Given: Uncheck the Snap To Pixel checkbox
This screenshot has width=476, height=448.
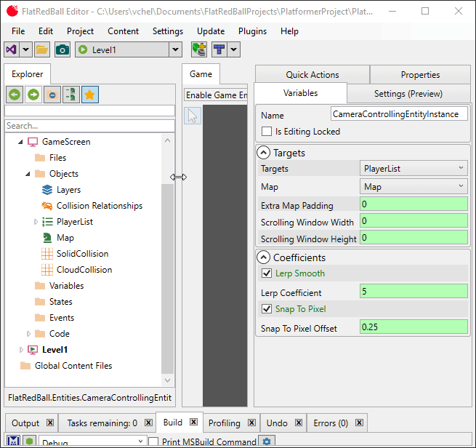Looking at the screenshot, I should [x=267, y=309].
